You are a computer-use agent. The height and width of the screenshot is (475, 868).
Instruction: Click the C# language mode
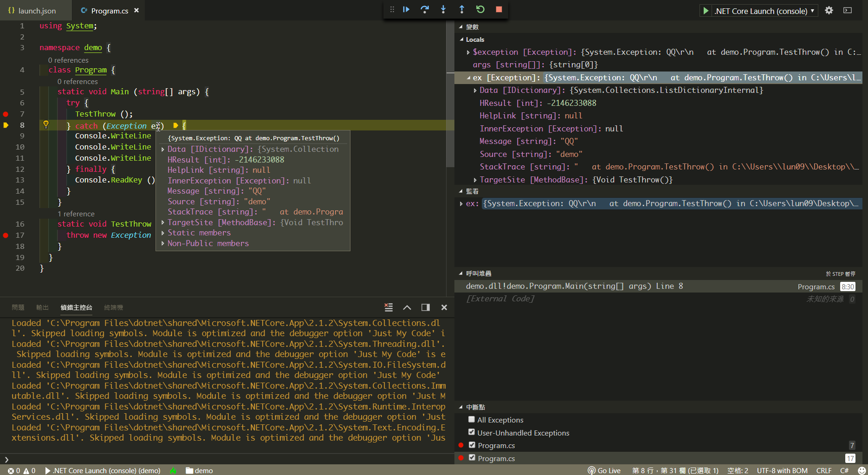click(844, 470)
